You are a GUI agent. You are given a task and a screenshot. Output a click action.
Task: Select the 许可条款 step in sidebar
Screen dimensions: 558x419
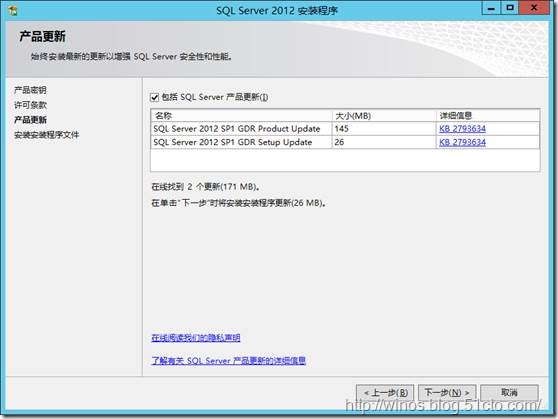tap(30, 105)
